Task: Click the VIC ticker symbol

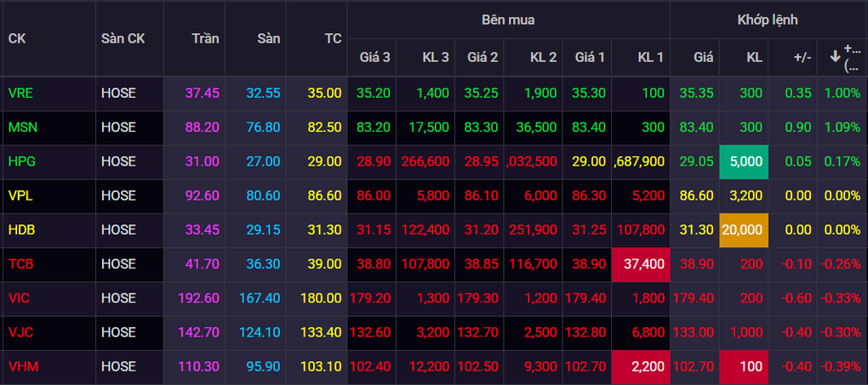Action: point(20,298)
